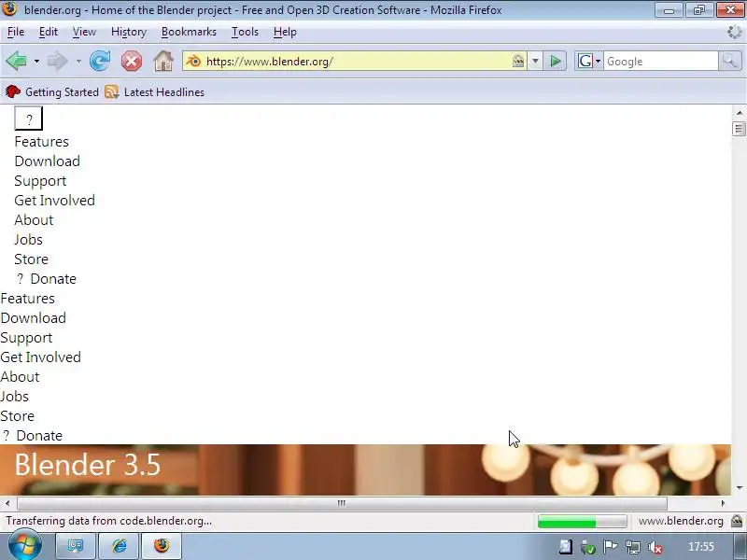This screenshot has height=560, width=747.
Task: Click the vertical scrollbar thumb
Action: tap(739, 129)
